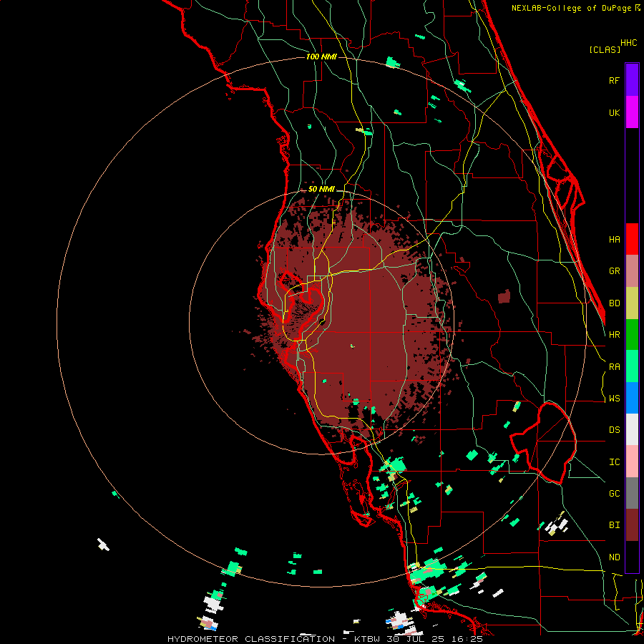Viewport: 644px width, 644px height.
Task: Select the light pink IC legend swatch
Action: tap(632, 462)
